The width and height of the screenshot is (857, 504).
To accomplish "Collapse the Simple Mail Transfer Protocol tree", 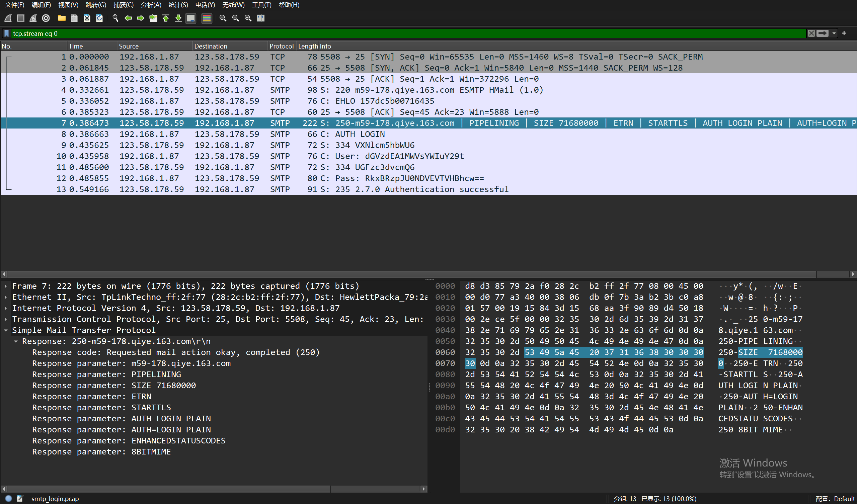I will 6,330.
